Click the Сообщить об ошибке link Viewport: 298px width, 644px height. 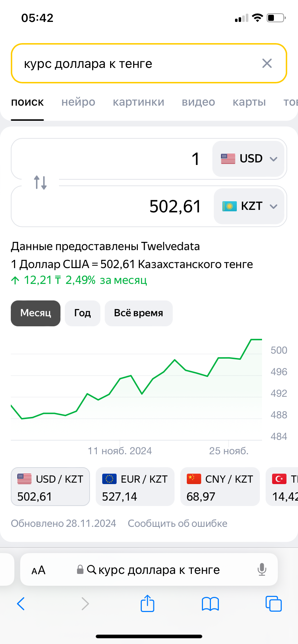coord(177,523)
